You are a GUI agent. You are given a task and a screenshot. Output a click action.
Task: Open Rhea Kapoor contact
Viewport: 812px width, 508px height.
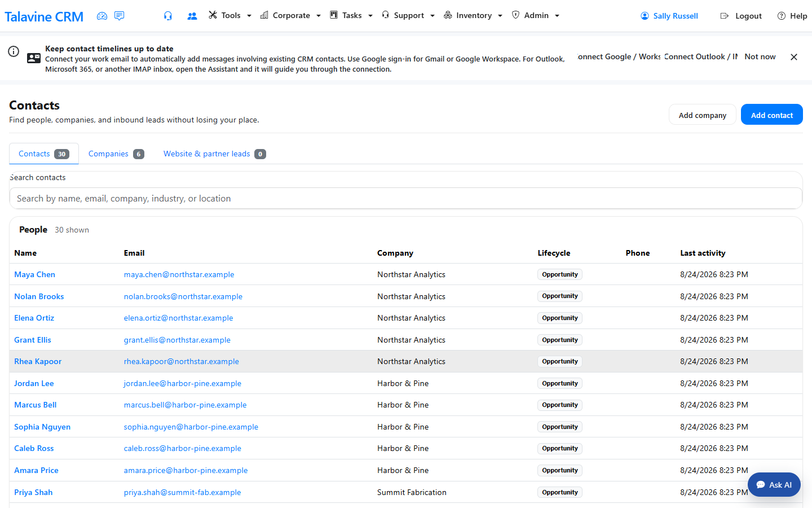pos(38,361)
